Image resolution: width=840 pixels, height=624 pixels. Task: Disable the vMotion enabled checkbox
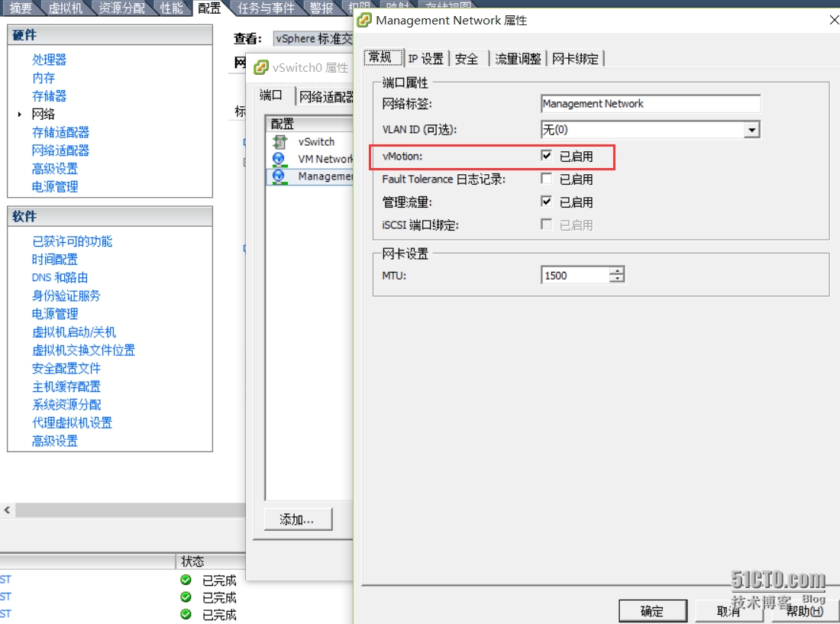pos(546,156)
